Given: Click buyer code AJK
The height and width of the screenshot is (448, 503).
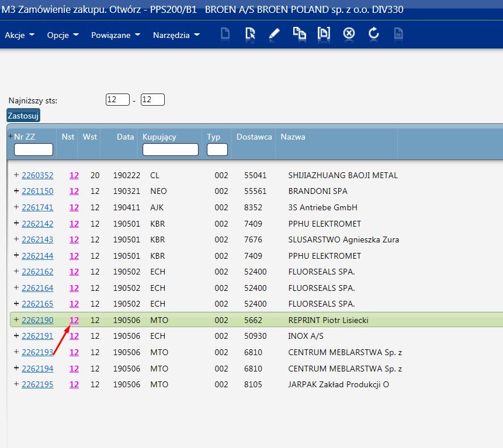Looking at the screenshot, I should 157,207.
